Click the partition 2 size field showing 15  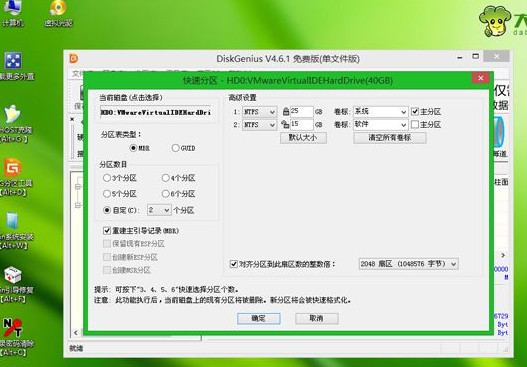click(301, 125)
